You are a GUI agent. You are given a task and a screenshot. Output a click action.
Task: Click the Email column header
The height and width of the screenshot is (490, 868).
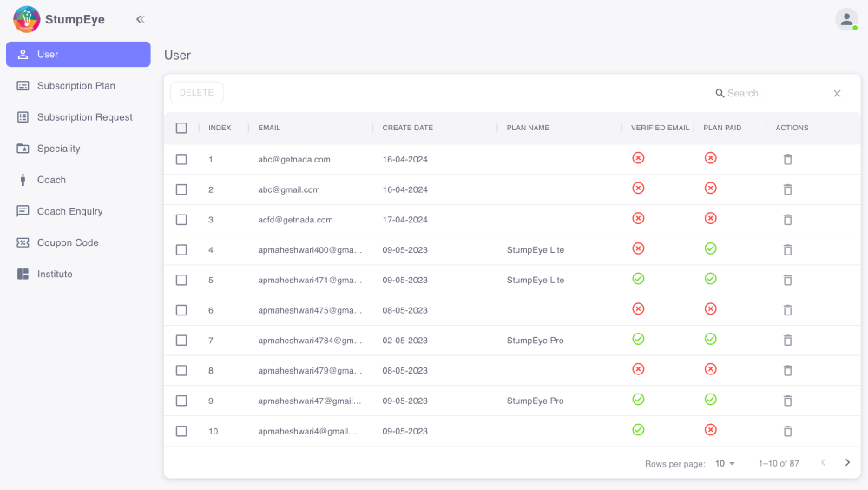pos(269,128)
